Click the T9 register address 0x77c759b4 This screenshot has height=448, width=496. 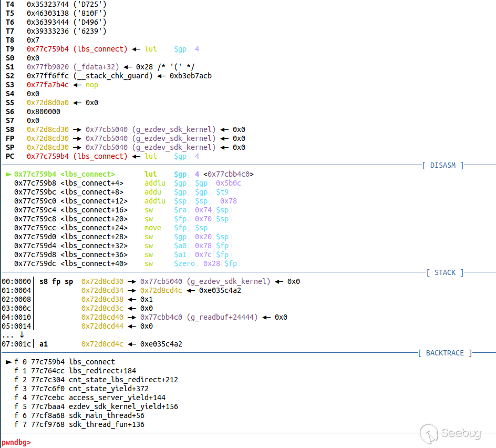(48, 49)
